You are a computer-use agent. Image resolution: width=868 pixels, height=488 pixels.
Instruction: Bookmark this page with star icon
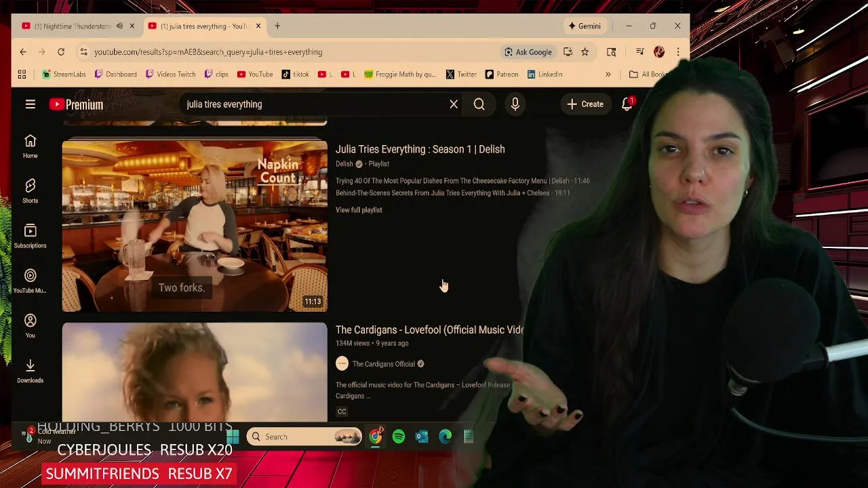pyautogui.click(x=585, y=52)
